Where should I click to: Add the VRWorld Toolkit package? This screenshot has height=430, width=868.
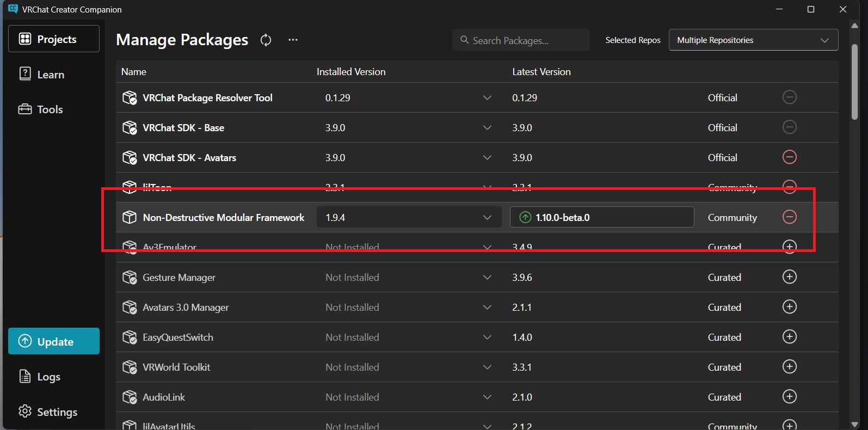tap(789, 367)
